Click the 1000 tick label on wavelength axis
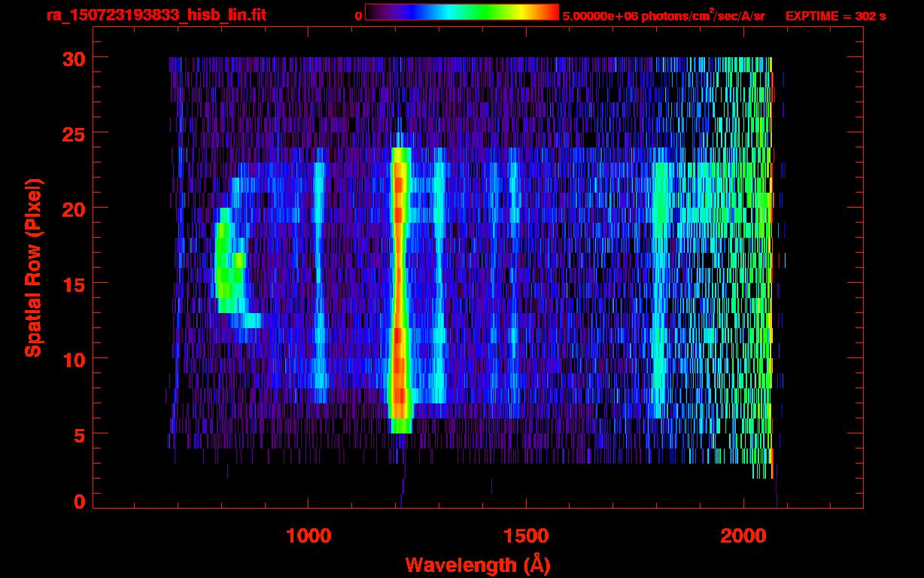924x578 pixels. (309, 535)
